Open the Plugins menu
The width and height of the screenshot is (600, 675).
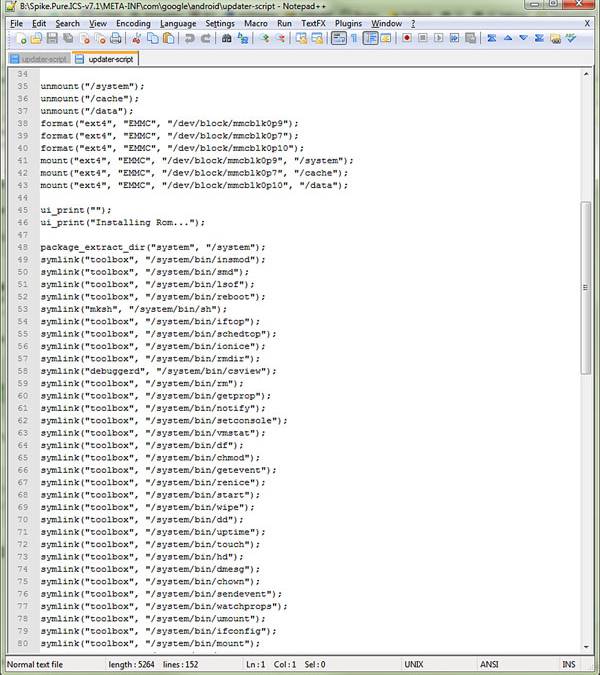pos(348,24)
